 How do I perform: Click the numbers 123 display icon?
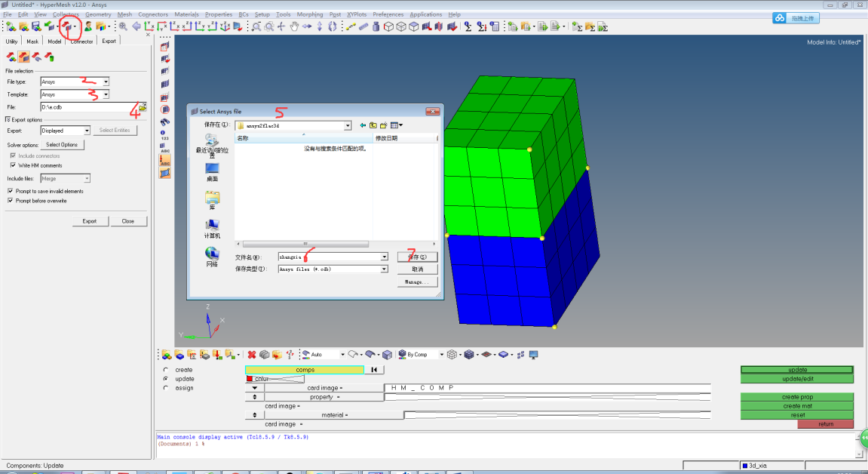[164, 137]
